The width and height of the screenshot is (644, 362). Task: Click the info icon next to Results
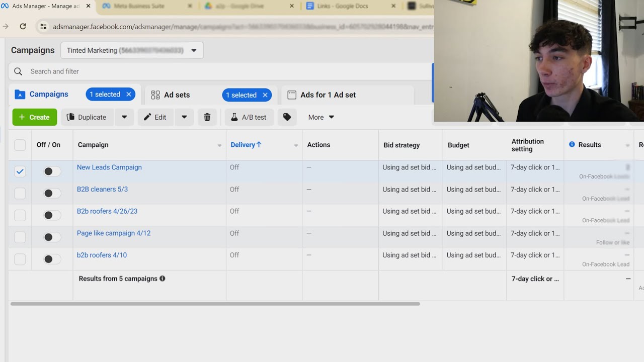572,144
